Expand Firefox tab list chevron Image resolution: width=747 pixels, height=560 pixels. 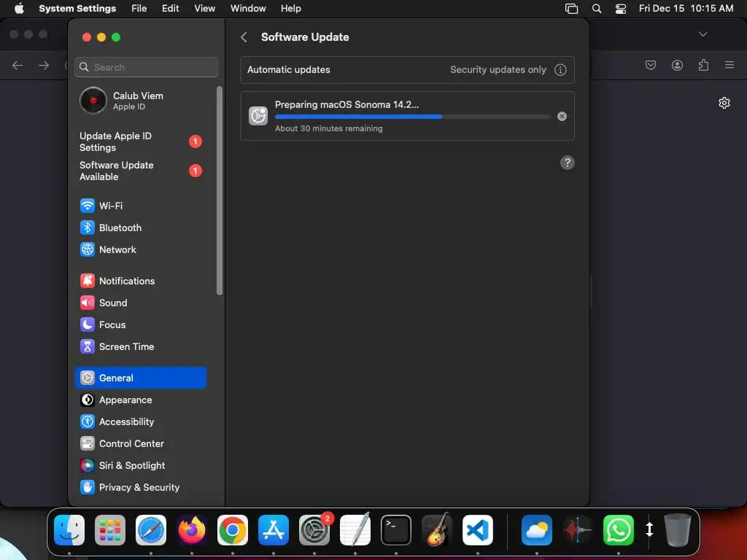(703, 34)
